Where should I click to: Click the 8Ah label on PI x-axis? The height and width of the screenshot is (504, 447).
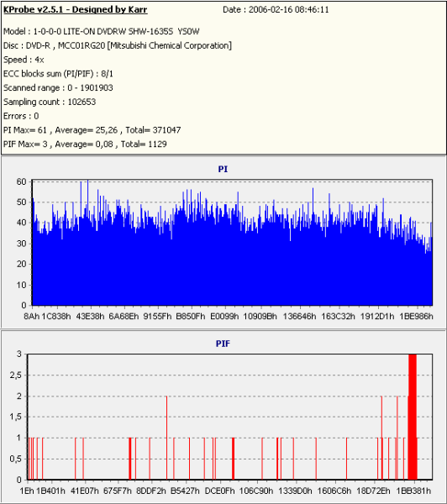click(x=32, y=317)
